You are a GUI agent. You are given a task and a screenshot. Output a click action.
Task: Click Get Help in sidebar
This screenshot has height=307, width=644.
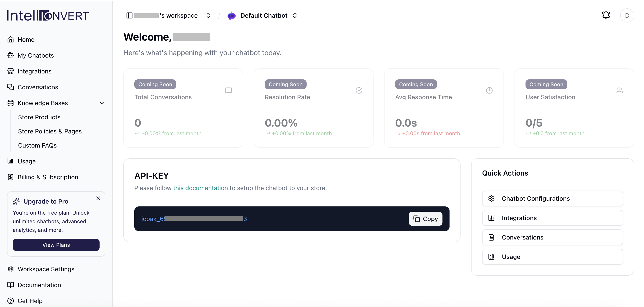[x=56, y=301]
